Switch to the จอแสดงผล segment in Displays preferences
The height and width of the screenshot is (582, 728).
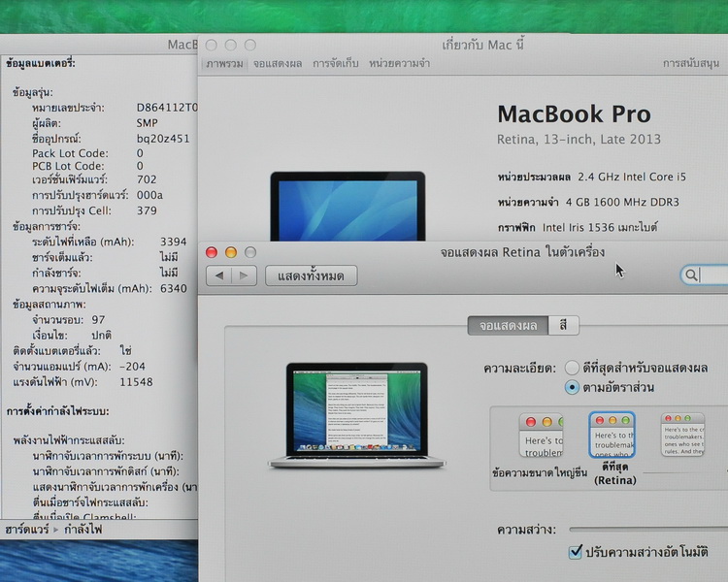508,325
